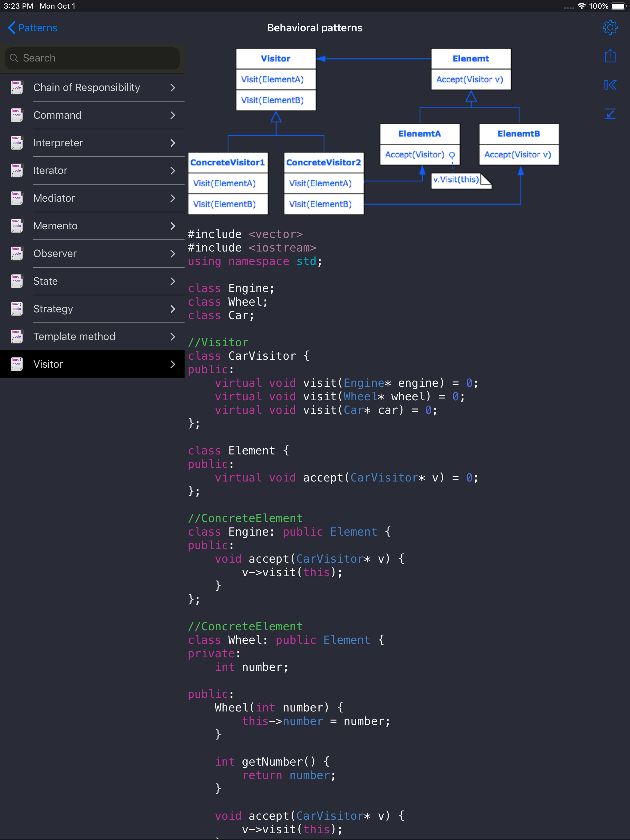Screen dimensions: 630x840
Task: Click the search magnifier icon
Action: point(14,58)
